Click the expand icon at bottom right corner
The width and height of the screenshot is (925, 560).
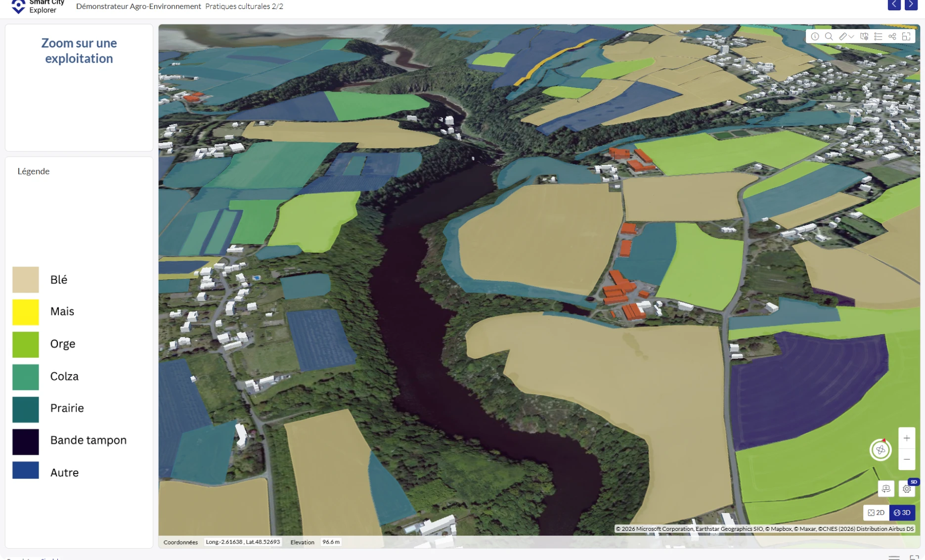click(x=914, y=558)
